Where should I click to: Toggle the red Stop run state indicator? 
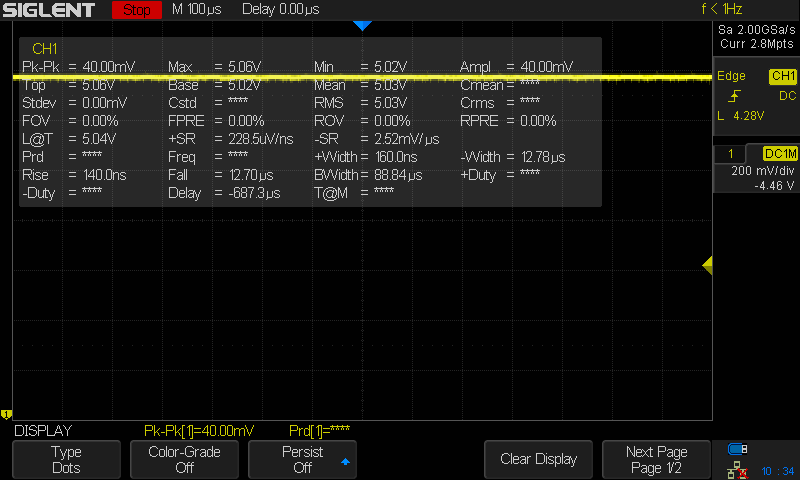click(x=136, y=10)
